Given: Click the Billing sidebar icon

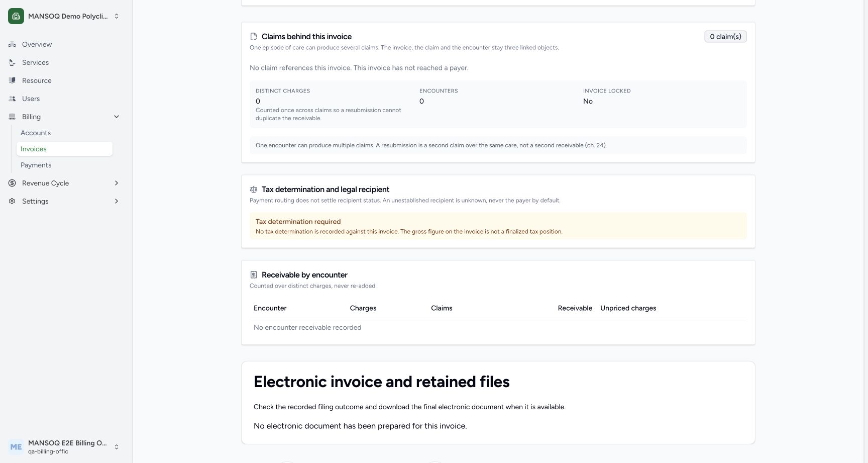Looking at the screenshot, I should click(12, 117).
